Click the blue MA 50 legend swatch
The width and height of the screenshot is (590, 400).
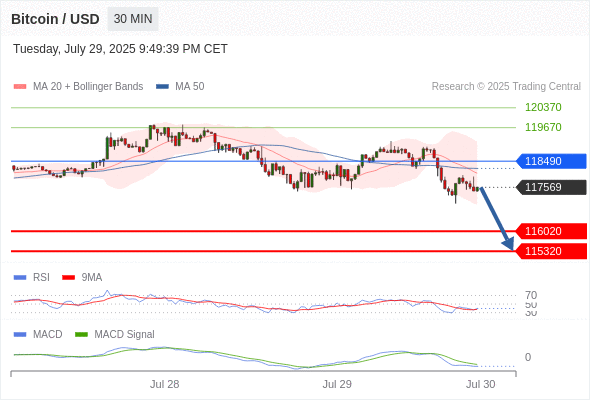coord(162,87)
